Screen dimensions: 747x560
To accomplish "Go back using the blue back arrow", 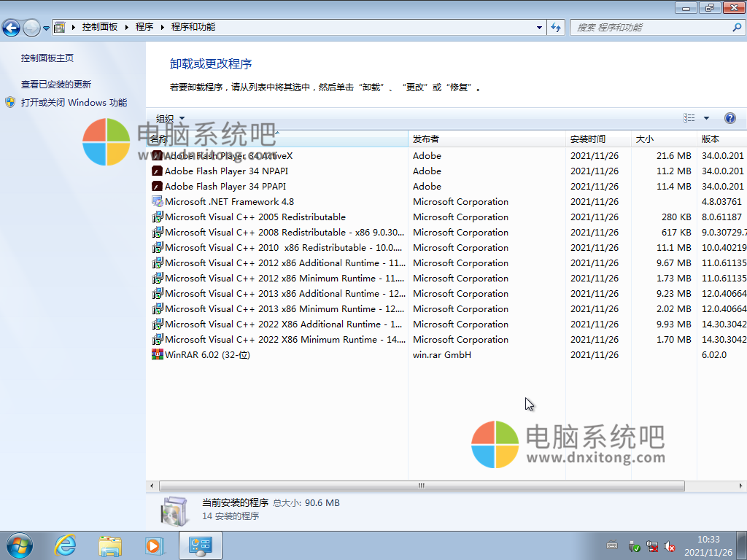I will pyautogui.click(x=12, y=28).
